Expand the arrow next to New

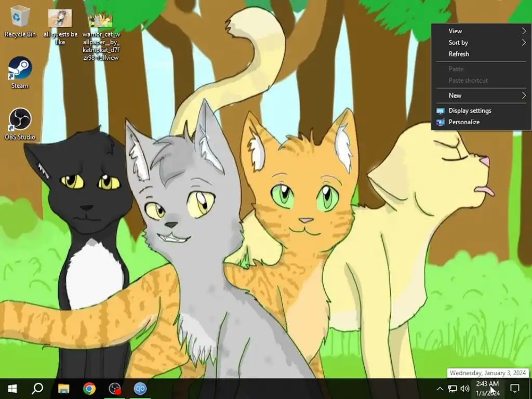pos(524,96)
